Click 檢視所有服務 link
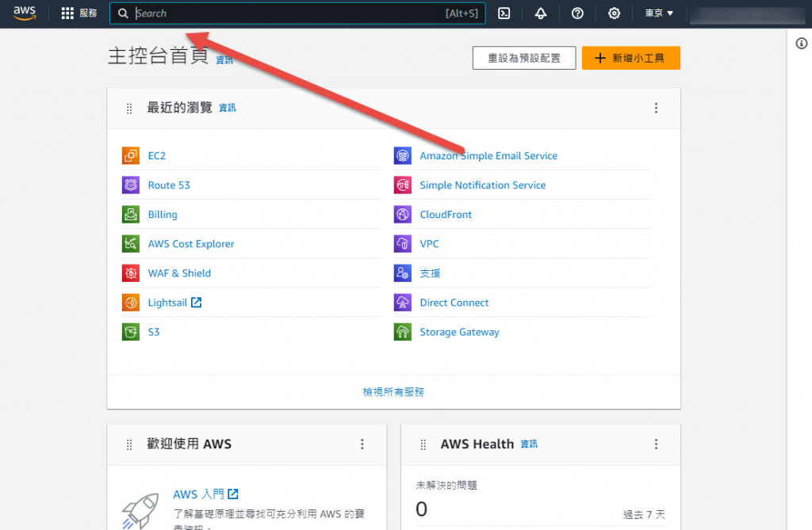812x530 pixels. click(x=393, y=392)
